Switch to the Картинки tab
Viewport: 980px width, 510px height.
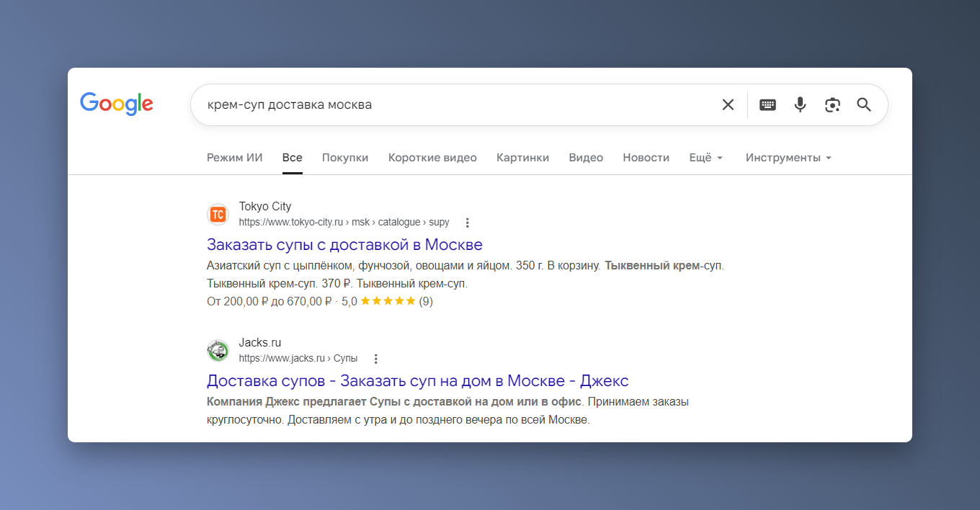coord(522,158)
